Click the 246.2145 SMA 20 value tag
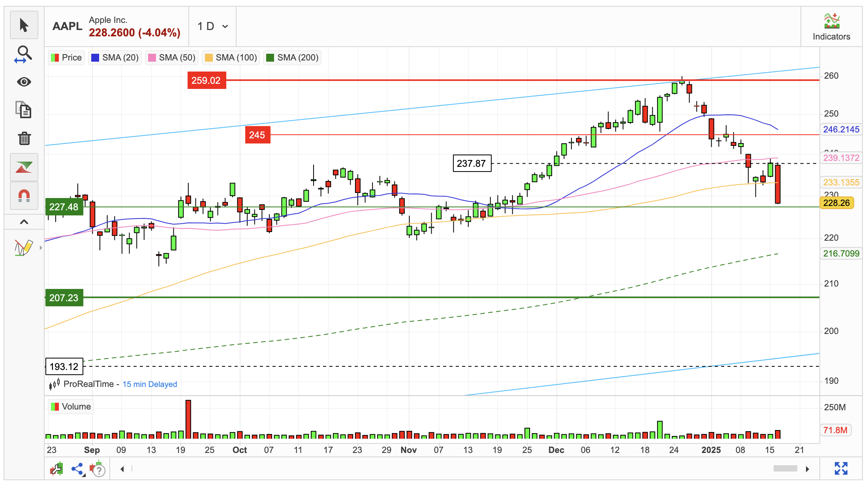Screen dimensions: 868x483 (841, 129)
